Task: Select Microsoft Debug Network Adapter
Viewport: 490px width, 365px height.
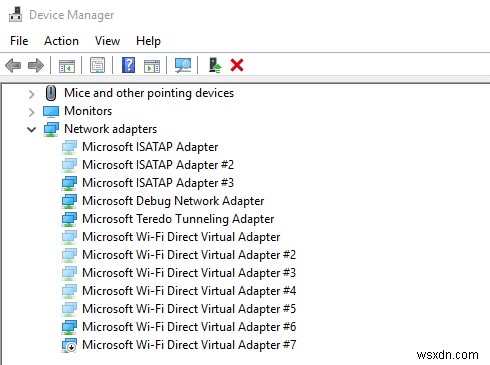Action: (173, 201)
